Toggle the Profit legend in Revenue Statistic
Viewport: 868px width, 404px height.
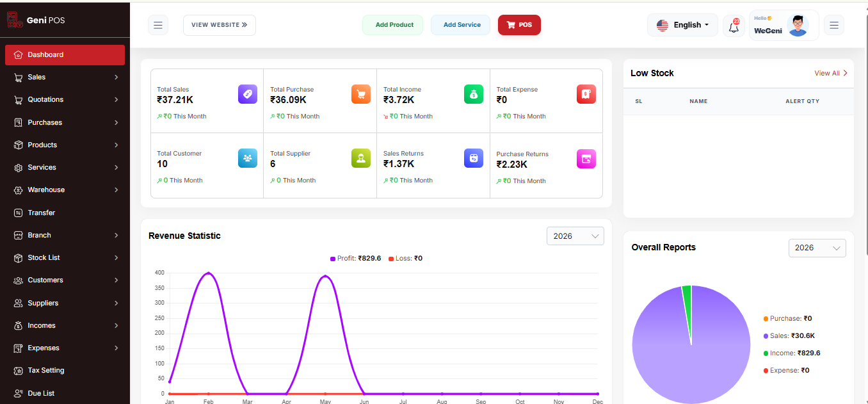(x=356, y=259)
